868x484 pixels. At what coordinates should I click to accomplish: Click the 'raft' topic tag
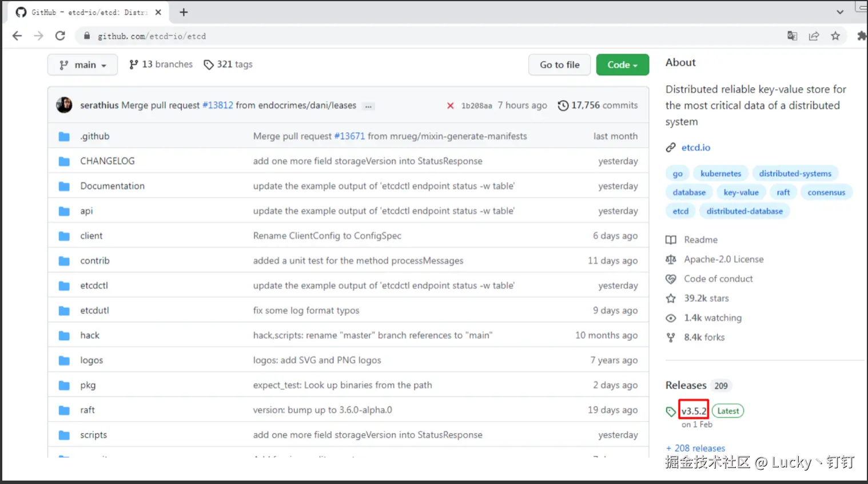pyautogui.click(x=783, y=192)
